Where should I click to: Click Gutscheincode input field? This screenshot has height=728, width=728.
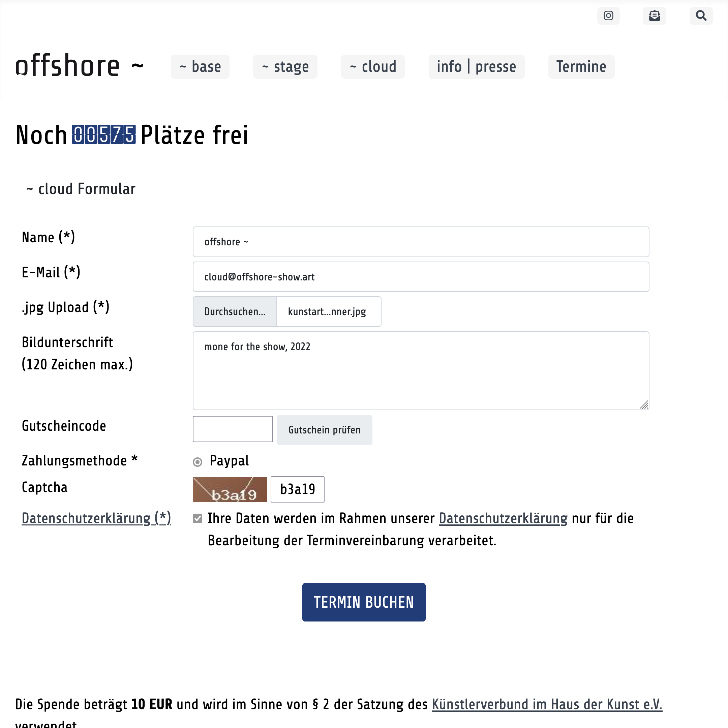233,429
